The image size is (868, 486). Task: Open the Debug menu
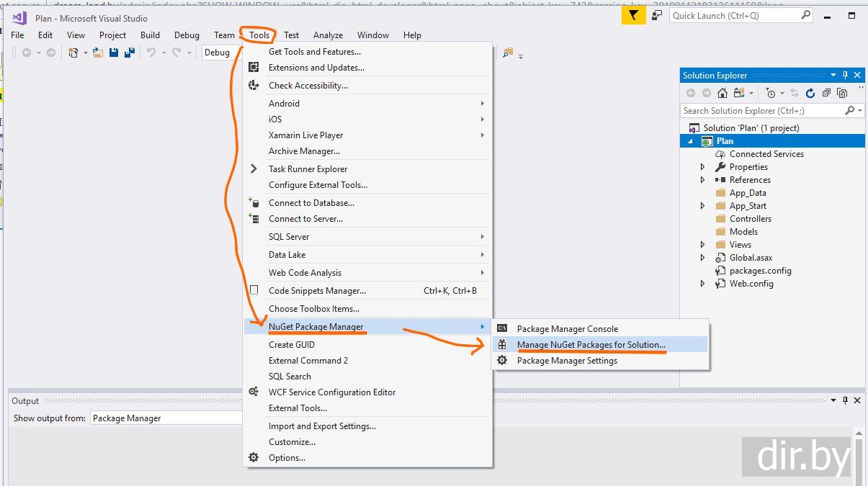click(x=187, y=35)
